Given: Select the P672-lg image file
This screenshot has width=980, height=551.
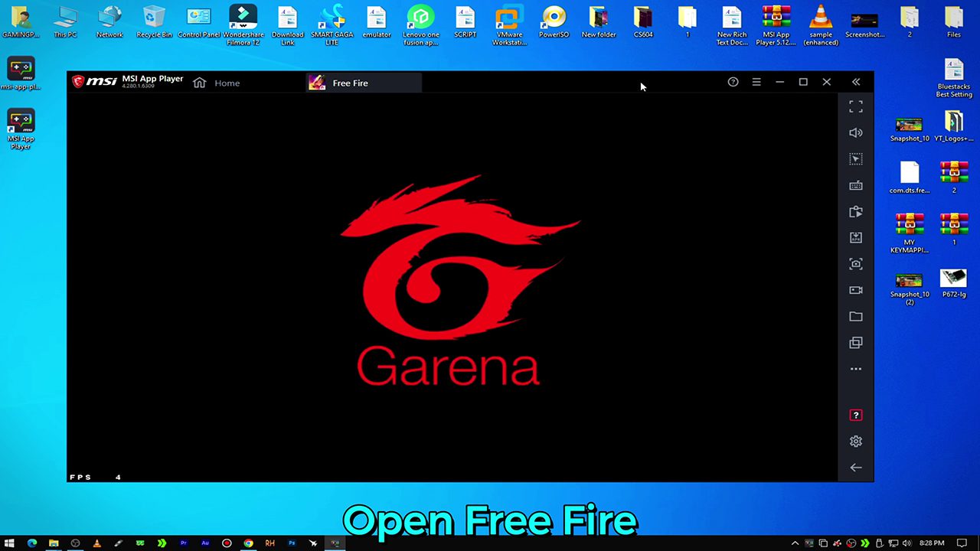Looking at the screenshot, I should (x=954, y=282).
